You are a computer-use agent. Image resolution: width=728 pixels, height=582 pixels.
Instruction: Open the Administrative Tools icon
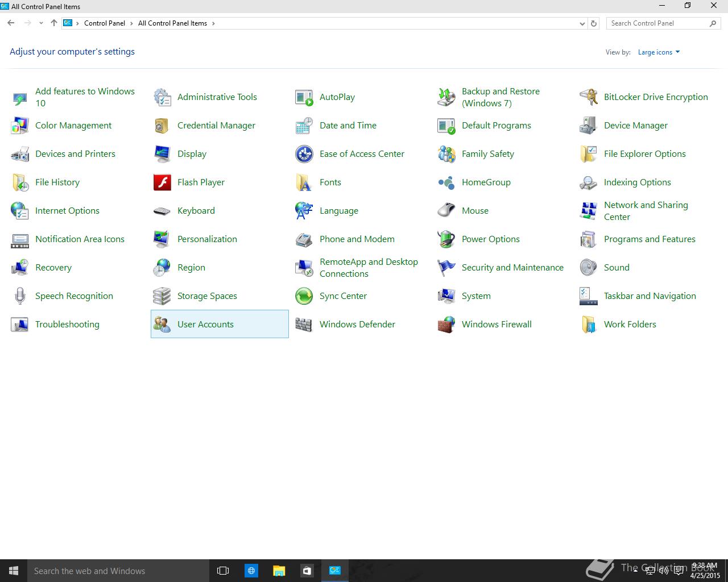point(162,97)
